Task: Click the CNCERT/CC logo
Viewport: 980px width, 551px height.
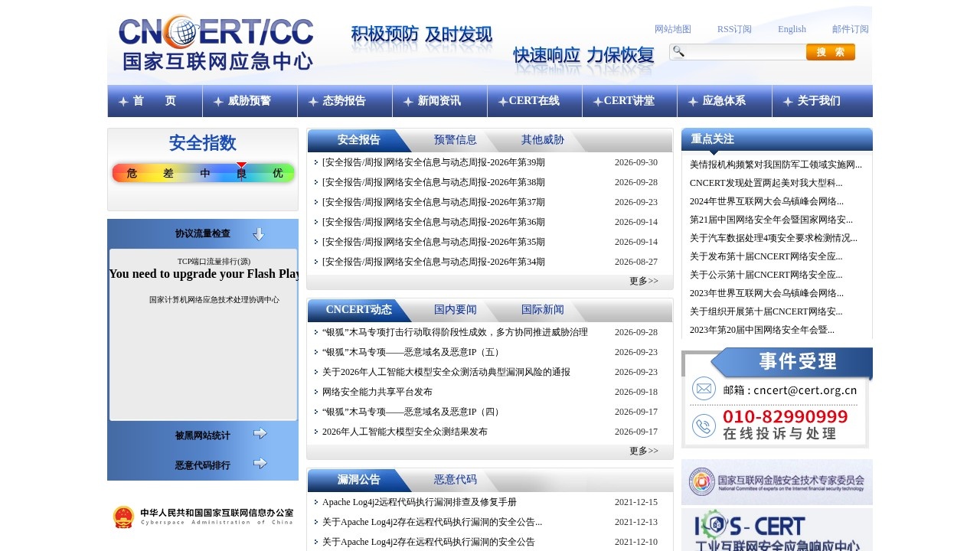Action: [x=216, y=44]
